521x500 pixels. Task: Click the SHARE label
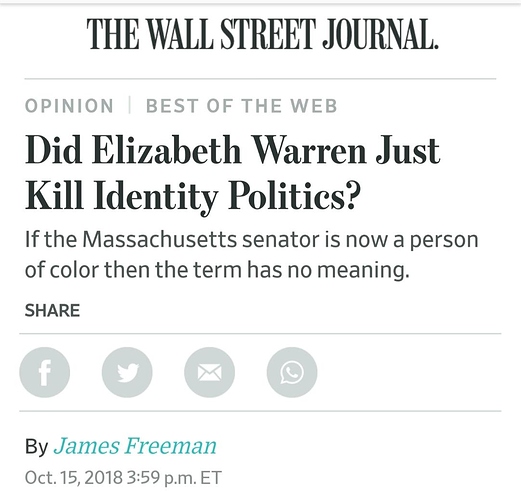click(x=52, y=311)
